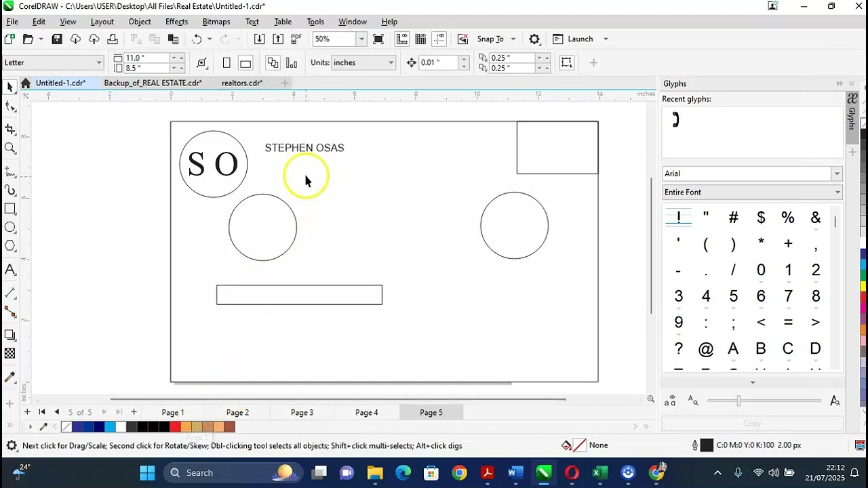Click the Print icon
The width and height of the screenshot is (868, 488).
[113, 39]
